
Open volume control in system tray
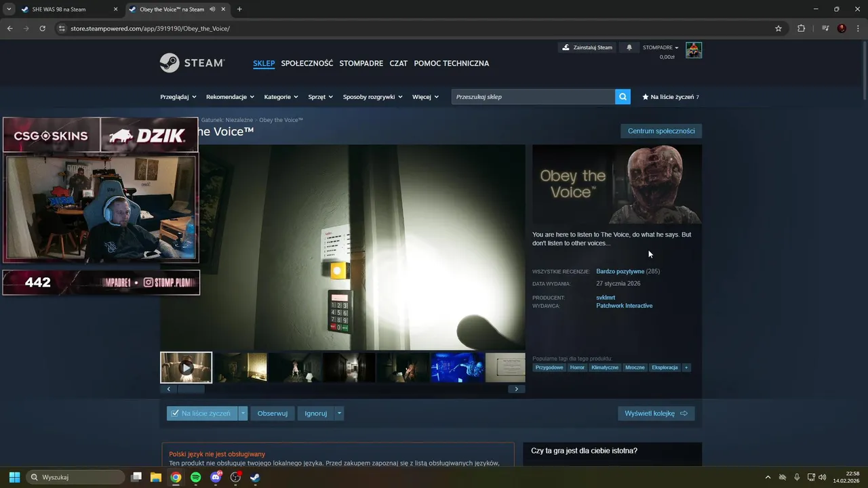point(823,477)
